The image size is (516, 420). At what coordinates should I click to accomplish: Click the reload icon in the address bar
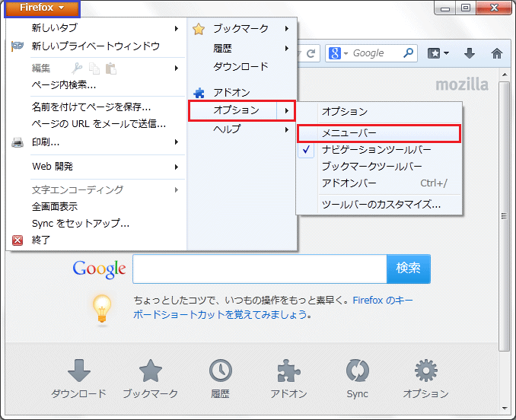(311, 53)
